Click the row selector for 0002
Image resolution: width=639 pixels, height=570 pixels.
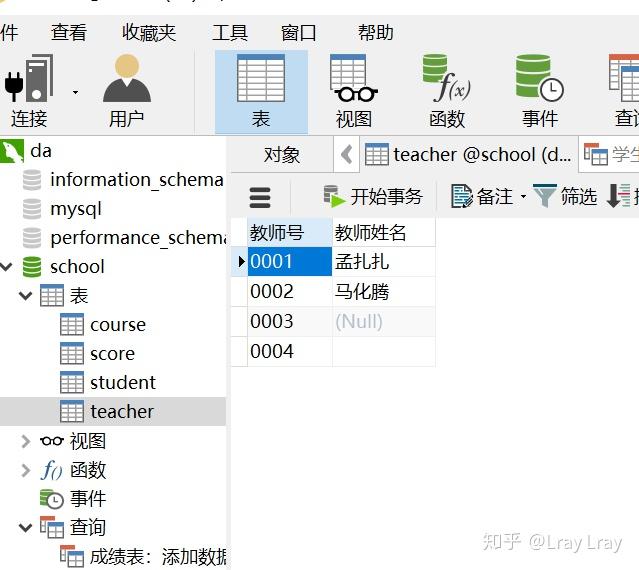[239, 292]
